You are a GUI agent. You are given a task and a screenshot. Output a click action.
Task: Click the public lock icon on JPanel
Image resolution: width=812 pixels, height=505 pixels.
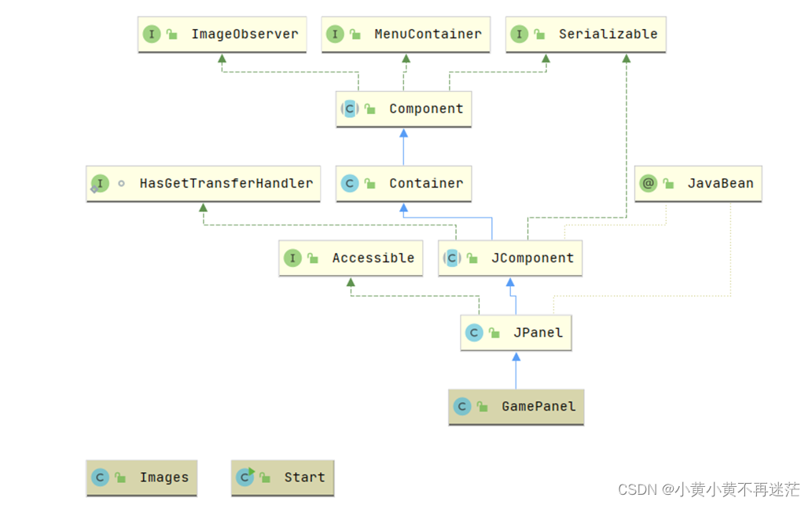click(494, 333)
